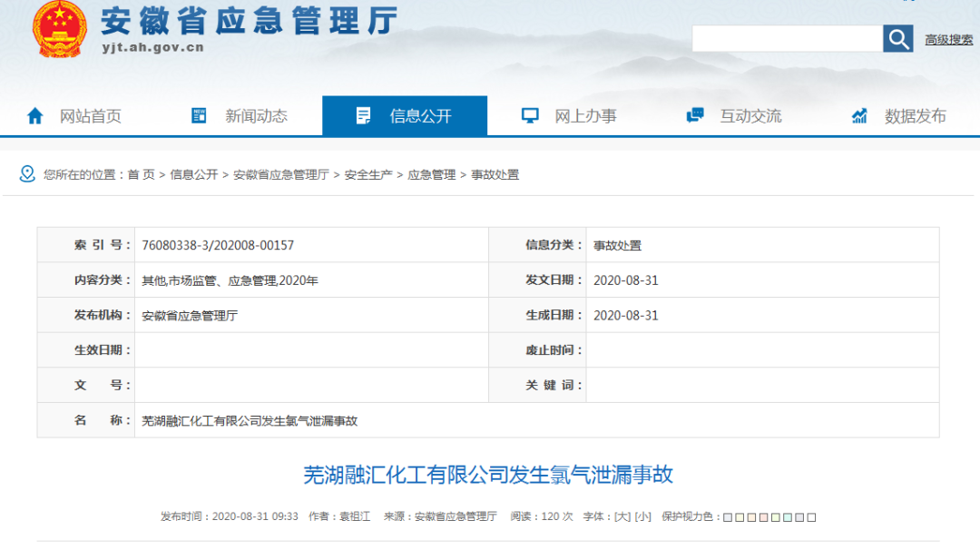Click the document icon beside 信息公开

coord(363,115)
